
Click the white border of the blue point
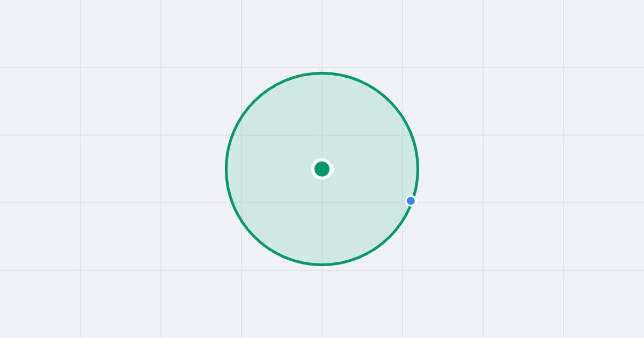411,196
